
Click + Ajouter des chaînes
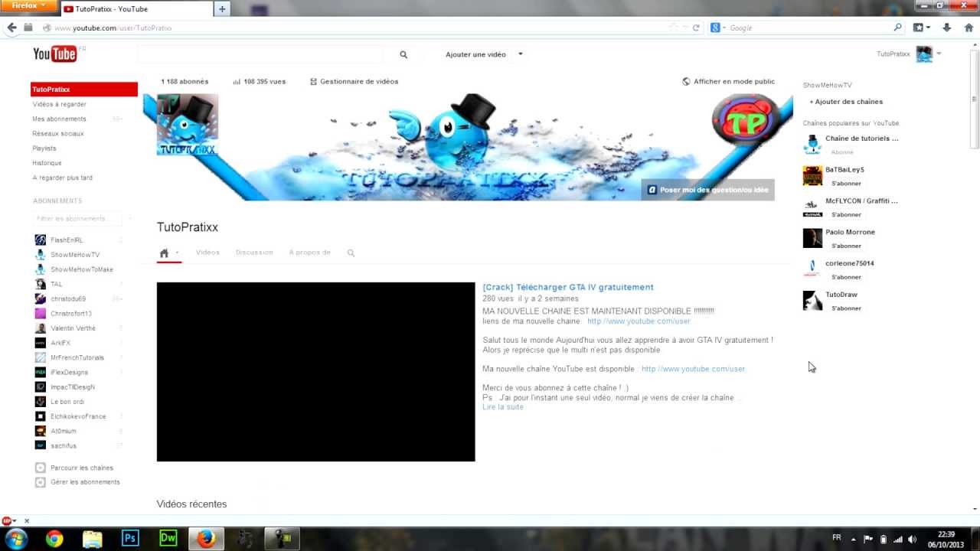[x=846, y=102]
